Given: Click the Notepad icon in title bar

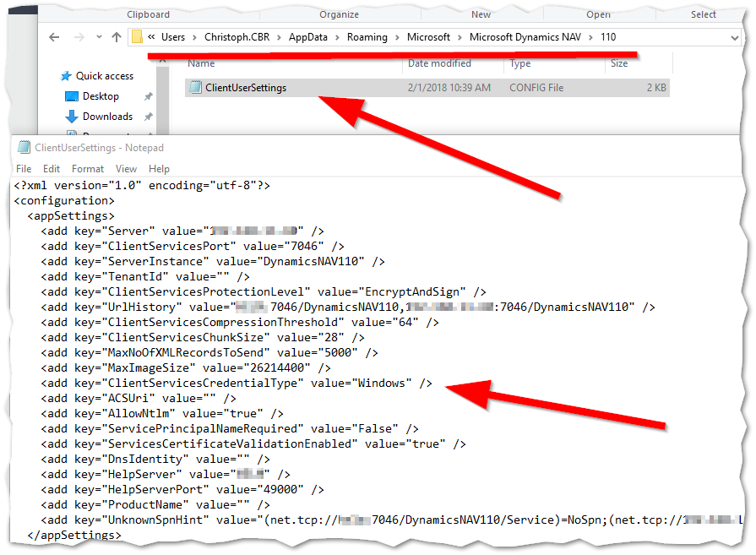Looking at the screenshot, I should pos(24,147).
